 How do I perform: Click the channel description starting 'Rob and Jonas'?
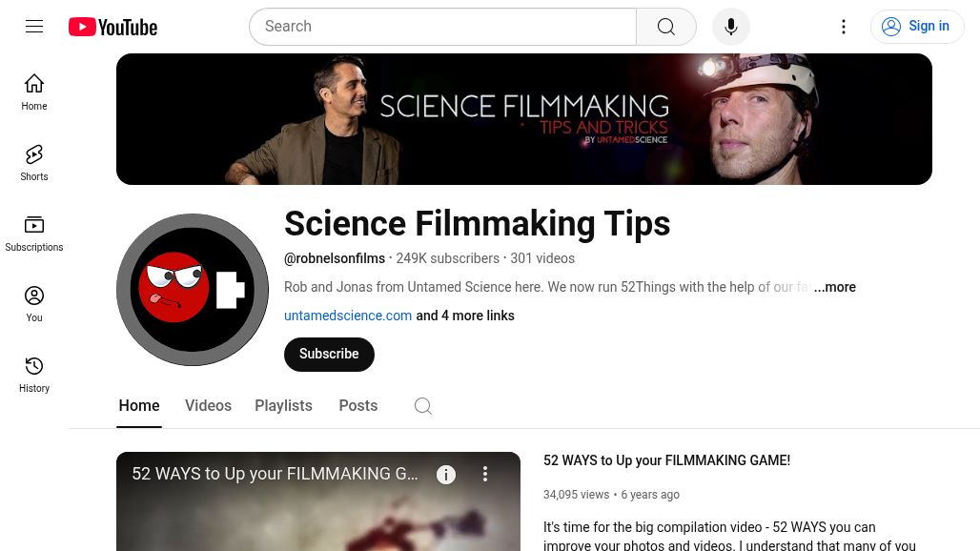[547, 287]
